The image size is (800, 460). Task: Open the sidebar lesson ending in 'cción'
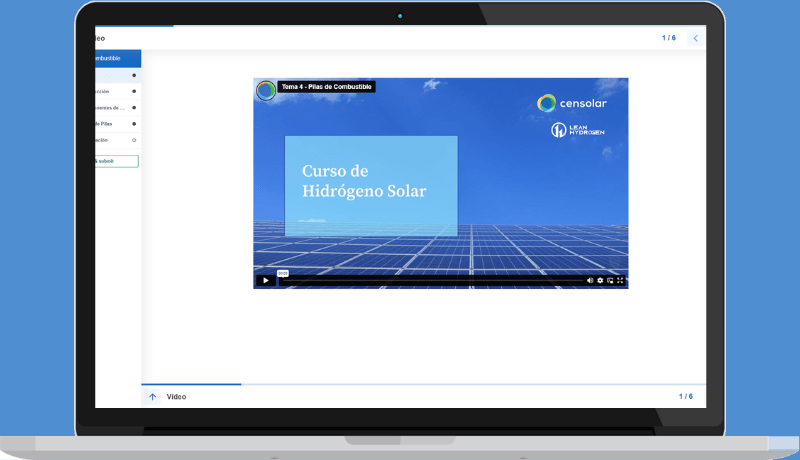pyautogui.click(x=118, y=91)
